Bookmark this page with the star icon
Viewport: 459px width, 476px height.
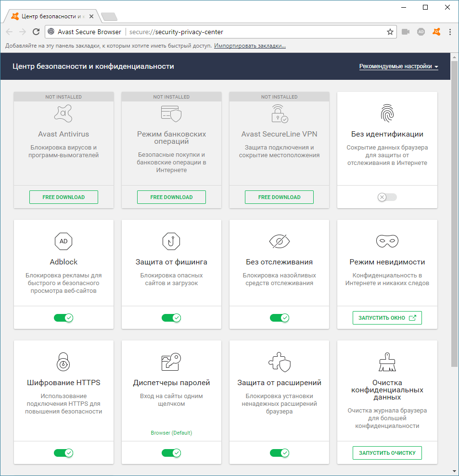[x=390, y=32]
